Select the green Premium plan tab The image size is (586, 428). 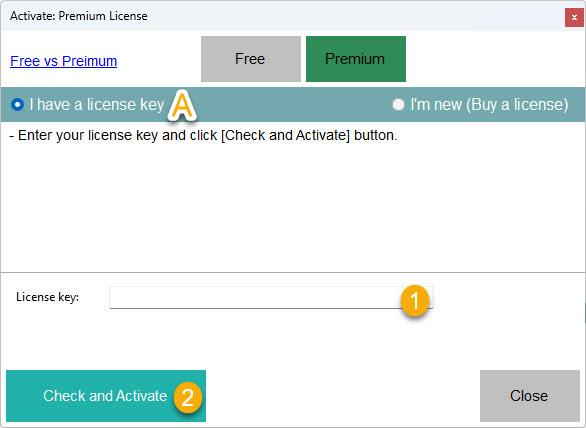coord(356,59)
